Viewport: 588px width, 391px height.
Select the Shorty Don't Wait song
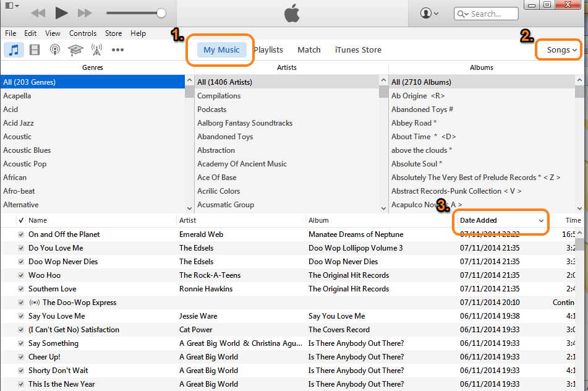[x=58, y=371]
